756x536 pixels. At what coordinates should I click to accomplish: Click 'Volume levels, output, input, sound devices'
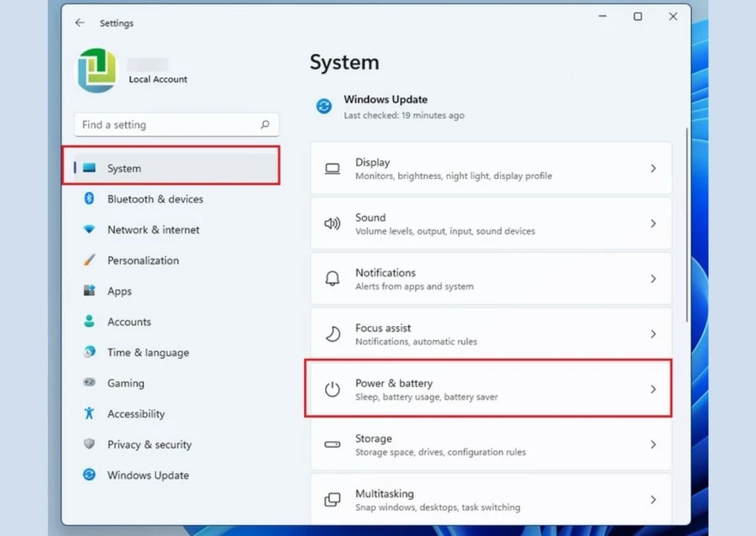[445, 231]
